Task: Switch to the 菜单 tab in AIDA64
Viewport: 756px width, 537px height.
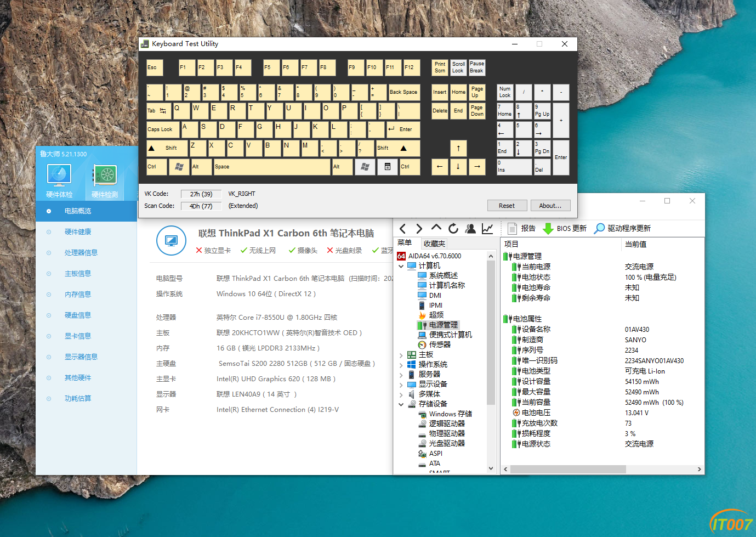Action: click(x=405, y=243)
